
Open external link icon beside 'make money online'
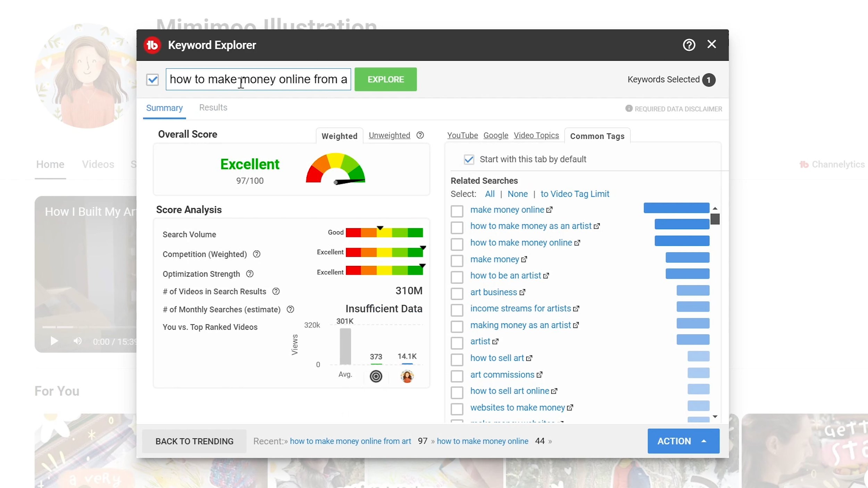(549, 210)
